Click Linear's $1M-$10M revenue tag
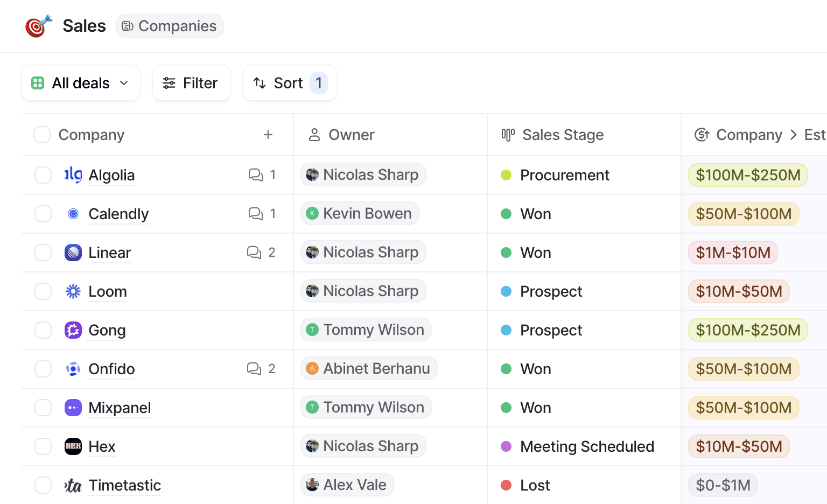This screenshot has height=504, width=827. [x=733, y=253]
